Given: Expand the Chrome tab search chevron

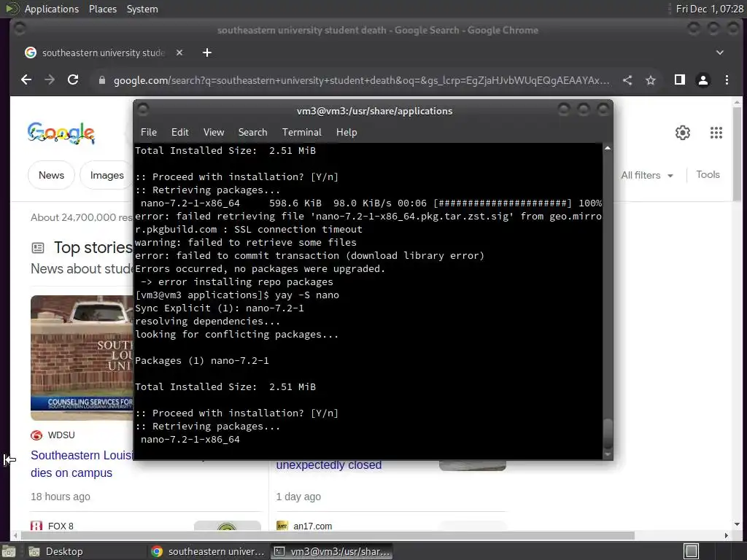Looking at the screenshot, I should click(x=720, y=52).
